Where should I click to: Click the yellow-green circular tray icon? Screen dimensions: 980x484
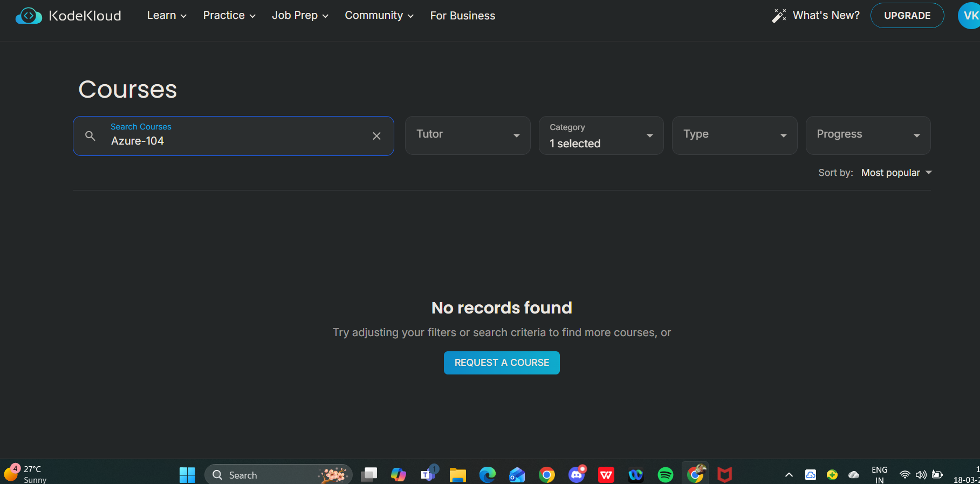click(x=832, y=475)
